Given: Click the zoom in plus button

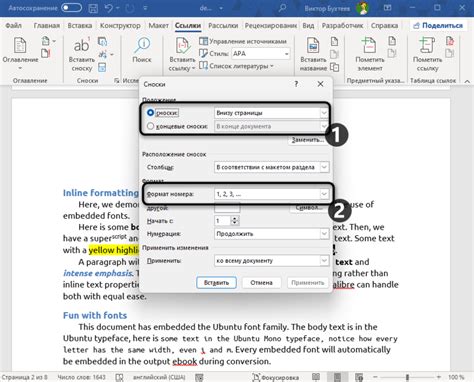Looking at the screenshot, I should coord(439,377).
